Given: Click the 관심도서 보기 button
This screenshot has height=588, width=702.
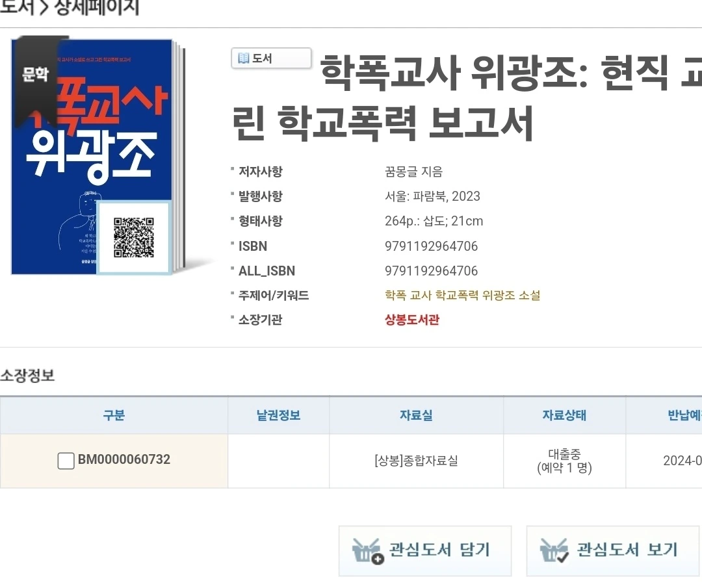Looking at the screenshot, I should coord(612,551).
